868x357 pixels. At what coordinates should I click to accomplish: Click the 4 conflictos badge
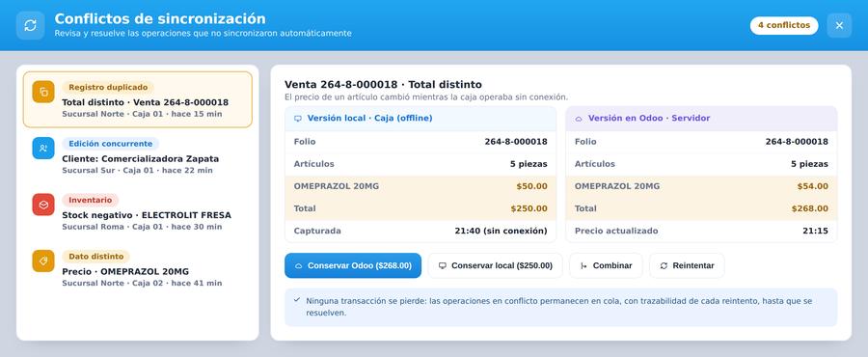[784, 25]
